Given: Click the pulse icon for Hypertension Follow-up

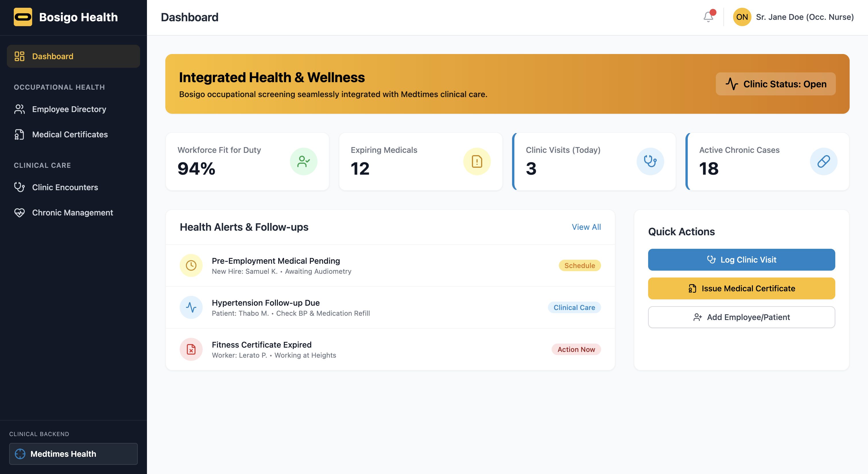Looking at the screenshot, I should click(191, 307).
